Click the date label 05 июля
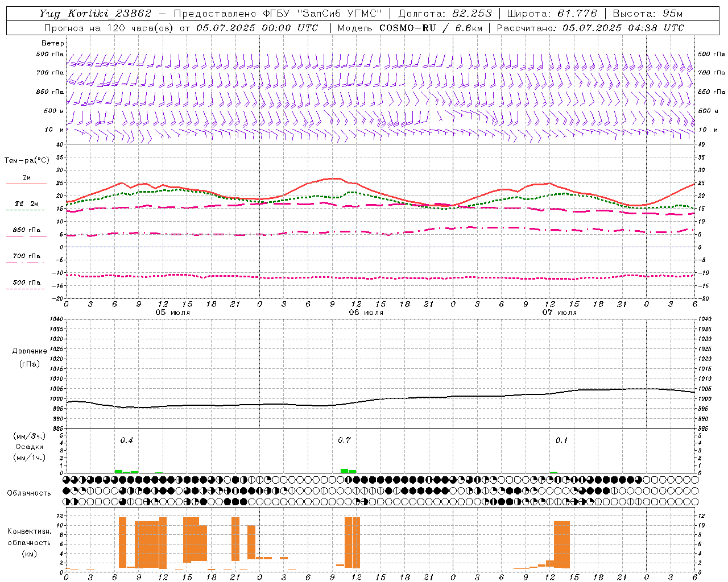728x582 pixels. (173, 313)
